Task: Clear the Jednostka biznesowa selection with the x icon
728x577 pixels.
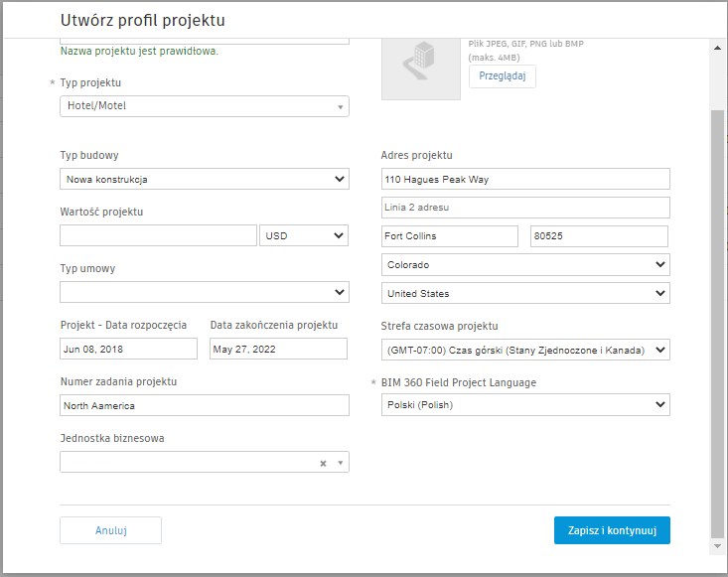Action: [323, 463]
